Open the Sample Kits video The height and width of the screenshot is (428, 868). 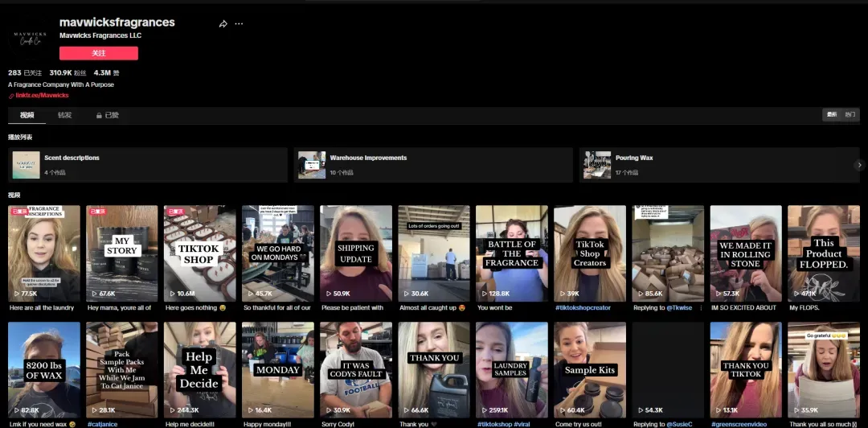click(590, 370)
